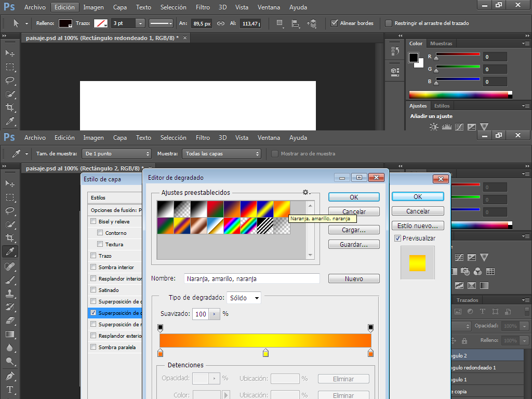
Task: Select the Type tool
Action: pyautogui.click(x=10, y=390)
